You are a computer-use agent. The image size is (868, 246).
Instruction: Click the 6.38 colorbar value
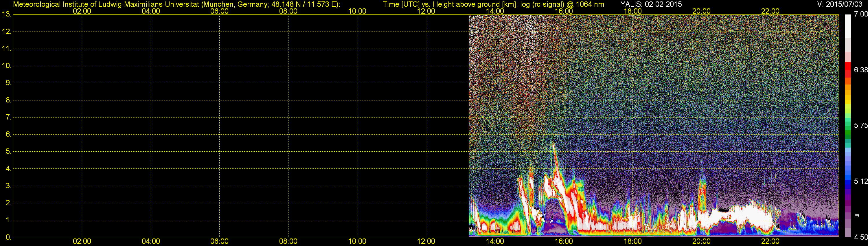click(x=860, y=70)
